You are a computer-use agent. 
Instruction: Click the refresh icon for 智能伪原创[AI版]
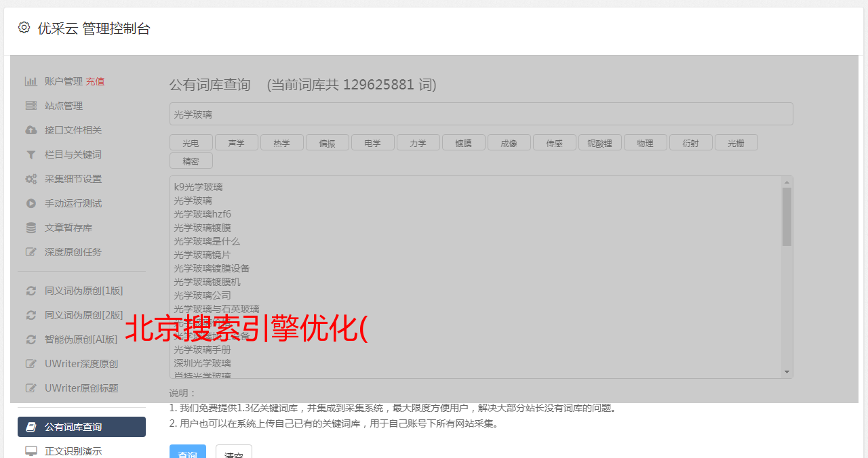[31, 339]
